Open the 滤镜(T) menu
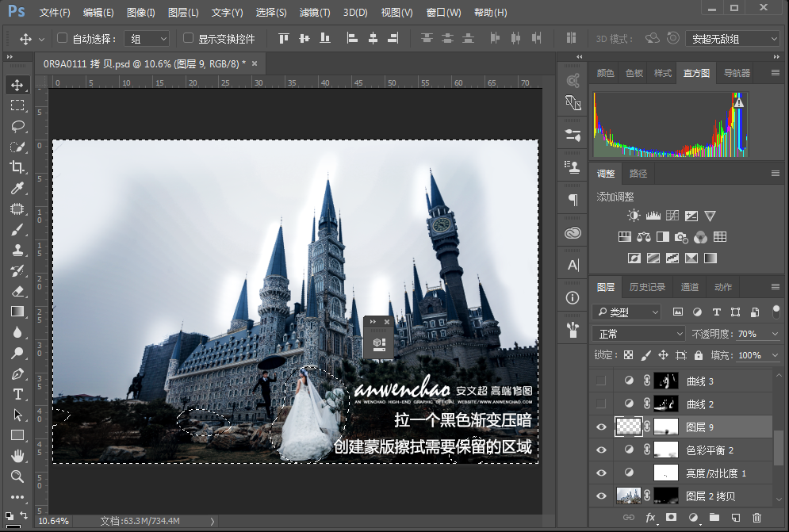The image size is (789, 532). [x=315, y=13]
